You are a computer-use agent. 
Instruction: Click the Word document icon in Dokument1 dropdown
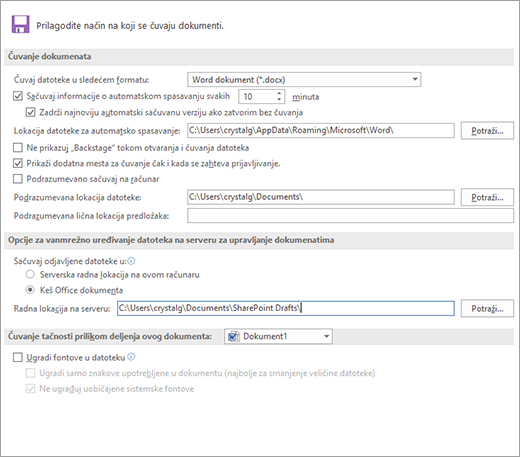(x=234, y=336)
